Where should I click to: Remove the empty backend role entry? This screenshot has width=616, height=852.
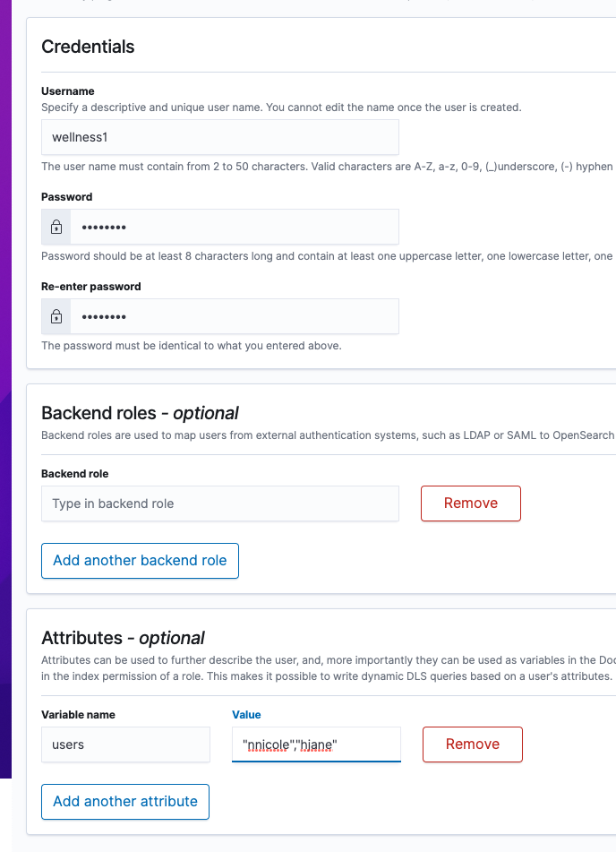pyautogui.click(x=471, y=503)
